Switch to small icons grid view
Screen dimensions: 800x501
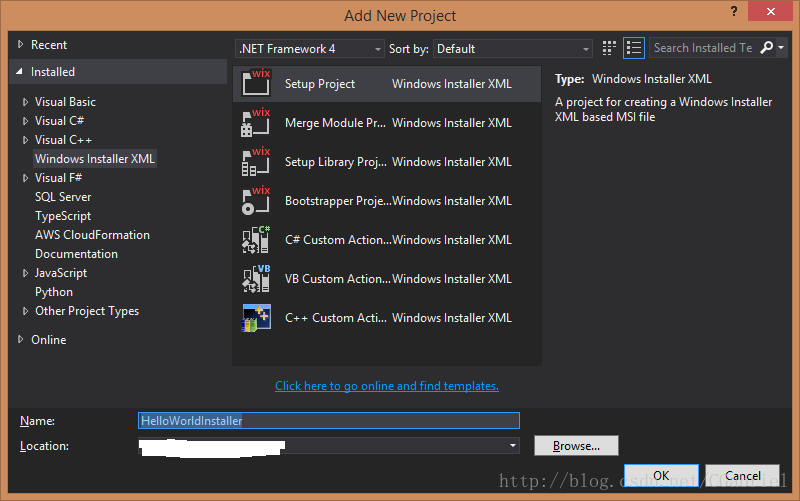point(609,48)
